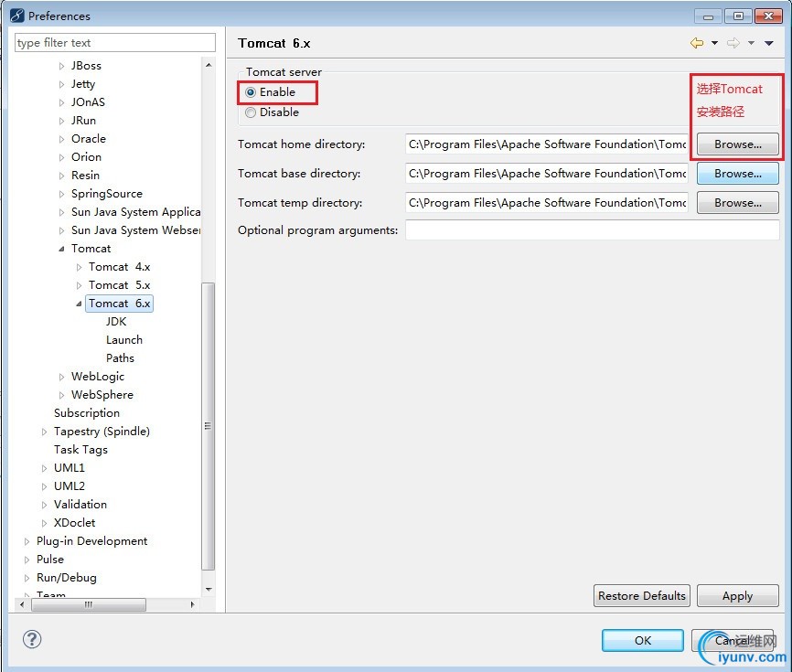Click the type filter text box
This screenshot has width=792, height=672.
tap(115, 43)
